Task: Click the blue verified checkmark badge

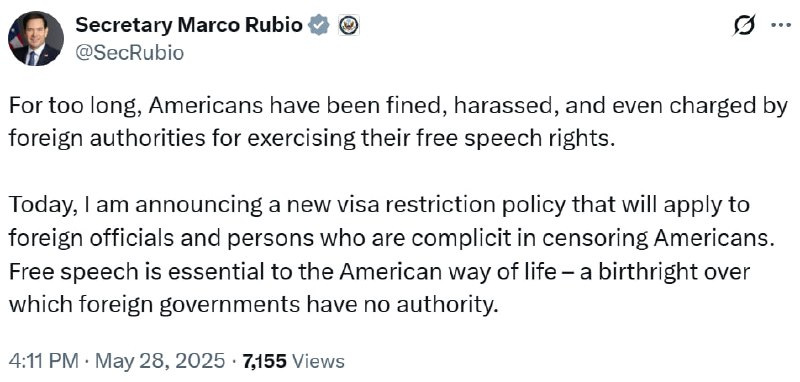Action: 319,25
